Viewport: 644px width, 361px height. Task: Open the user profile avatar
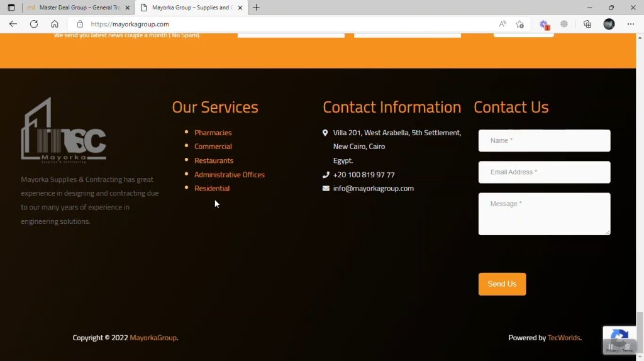click(609, 24)
